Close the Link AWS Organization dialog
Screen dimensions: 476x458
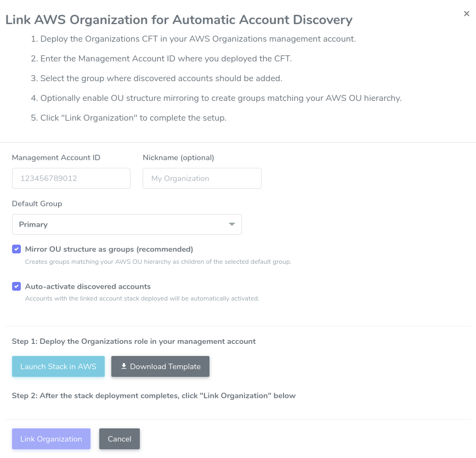click(466, 14)
